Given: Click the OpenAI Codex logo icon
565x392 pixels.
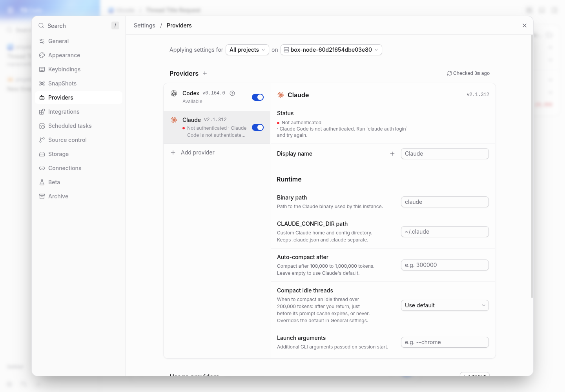Looking at the screenshot, I should pos(174,93).
